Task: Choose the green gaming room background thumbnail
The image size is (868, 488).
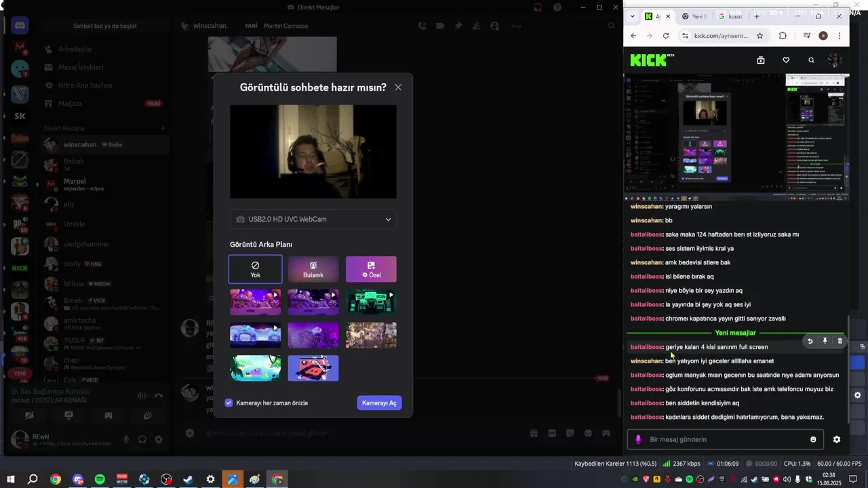Action: [x=371, y=302]
